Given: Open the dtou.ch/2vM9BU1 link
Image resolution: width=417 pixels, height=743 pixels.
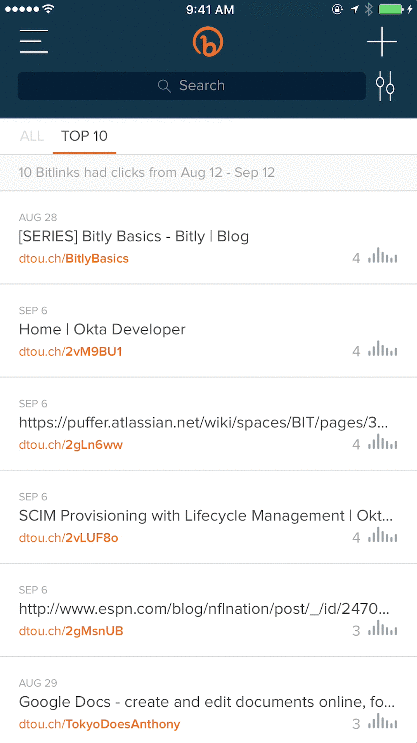Looking at the screenshot, I should click(x=71, y=352).
